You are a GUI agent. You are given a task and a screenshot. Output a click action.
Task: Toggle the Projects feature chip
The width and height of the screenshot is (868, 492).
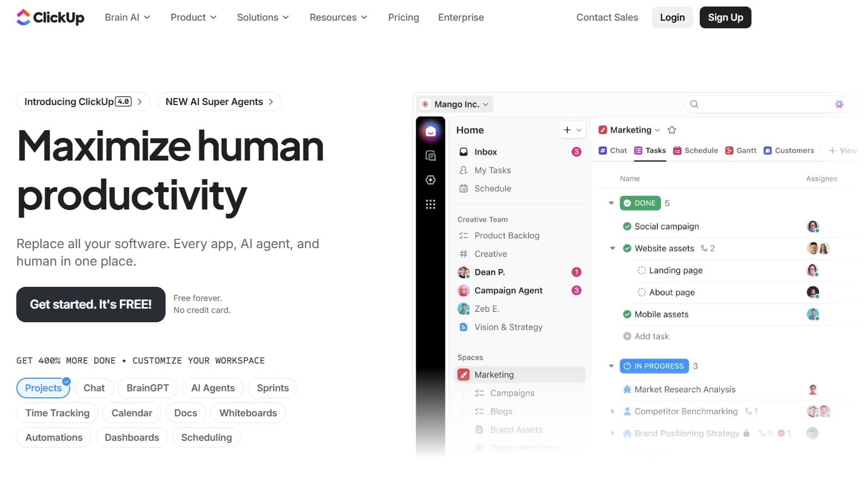(x=44, y=388)
